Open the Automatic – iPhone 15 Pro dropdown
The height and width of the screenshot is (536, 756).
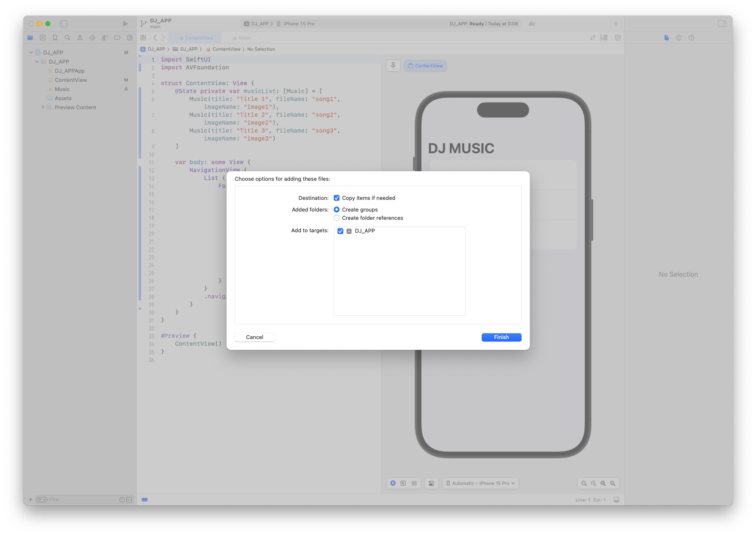pyautogui.click(x=480, y=483)
